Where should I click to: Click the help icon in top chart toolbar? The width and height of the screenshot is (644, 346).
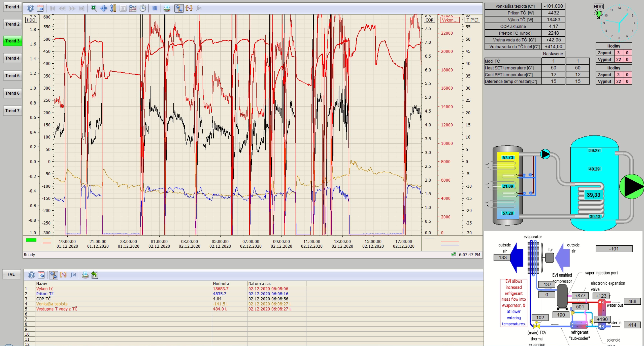30,8
